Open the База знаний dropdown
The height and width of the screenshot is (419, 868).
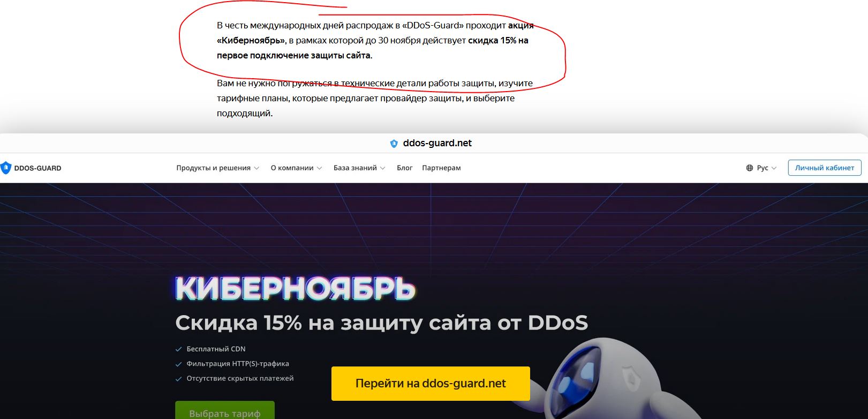[359, 168]
